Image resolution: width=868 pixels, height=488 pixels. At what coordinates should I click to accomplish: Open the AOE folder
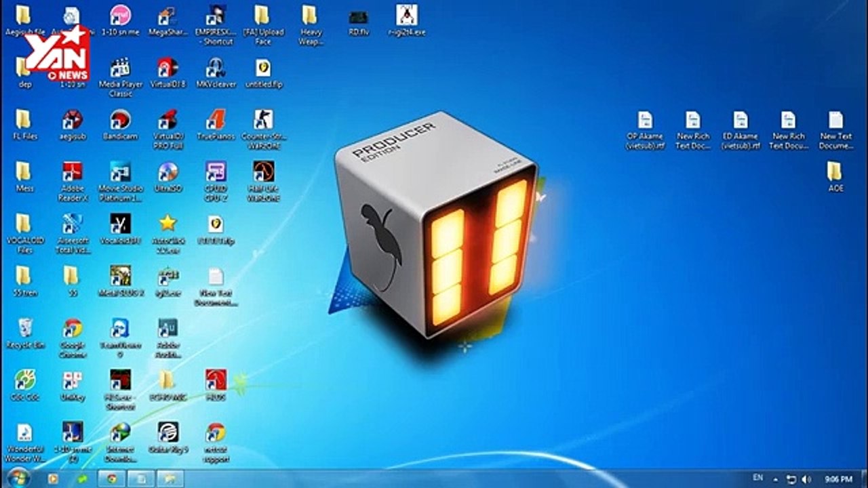(x=835, y=176)
